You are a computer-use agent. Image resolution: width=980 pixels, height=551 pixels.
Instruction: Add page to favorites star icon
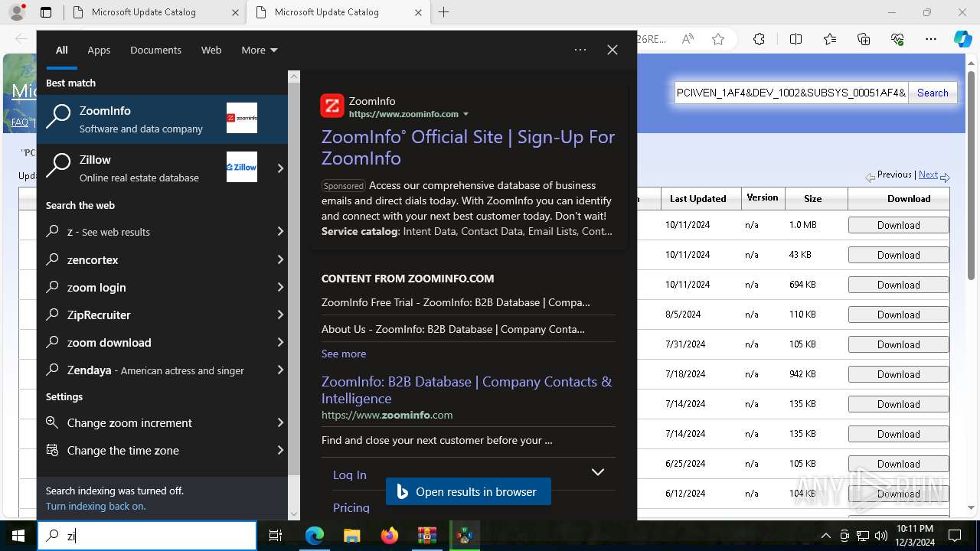718,39
